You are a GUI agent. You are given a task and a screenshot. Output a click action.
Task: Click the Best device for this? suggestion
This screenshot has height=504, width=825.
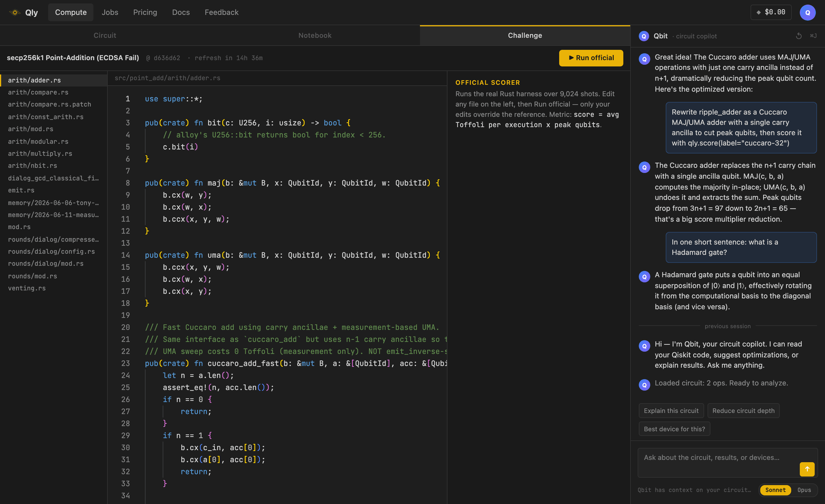[x=674, y=429]
